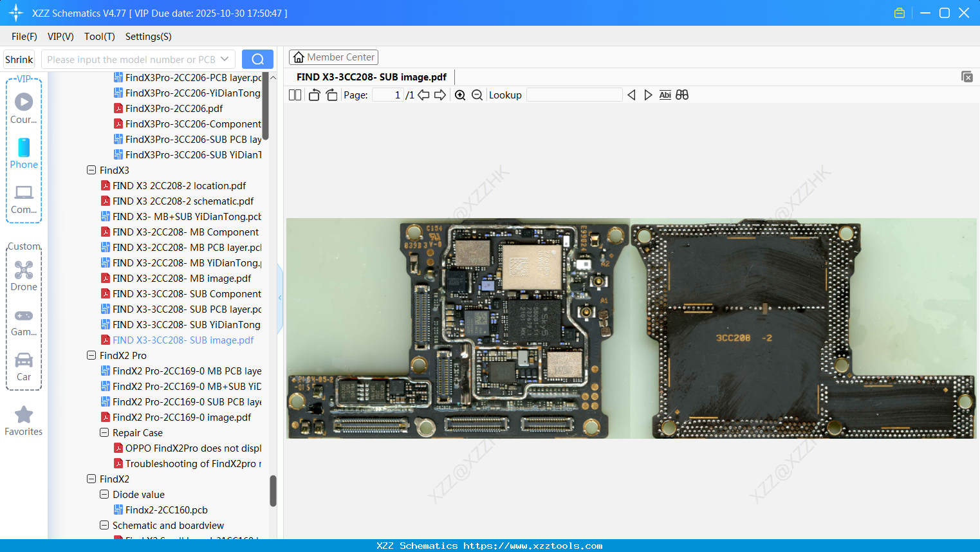Collapse the file tree panel handle
This screenshot has height=552, width=980.
(280, 298)
